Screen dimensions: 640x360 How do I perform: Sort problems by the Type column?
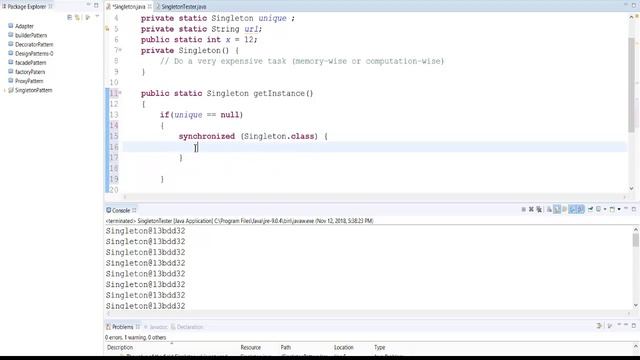click(x=380, y=347)
